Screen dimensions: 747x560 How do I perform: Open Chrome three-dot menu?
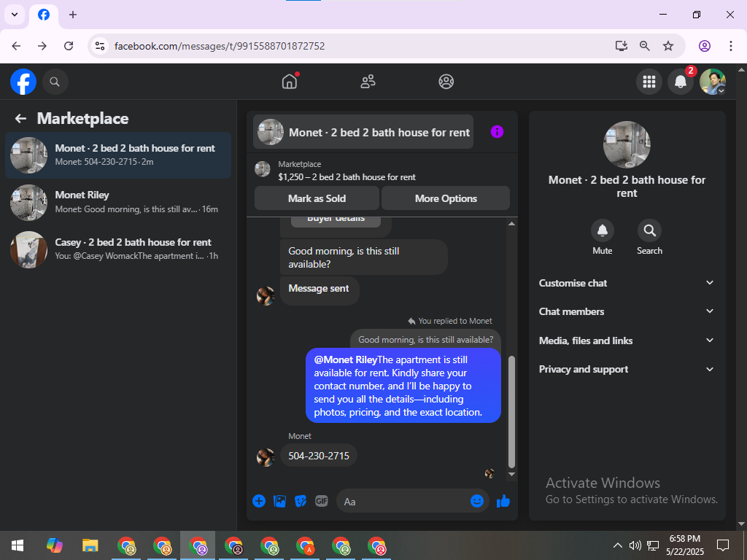coord(731,46)
